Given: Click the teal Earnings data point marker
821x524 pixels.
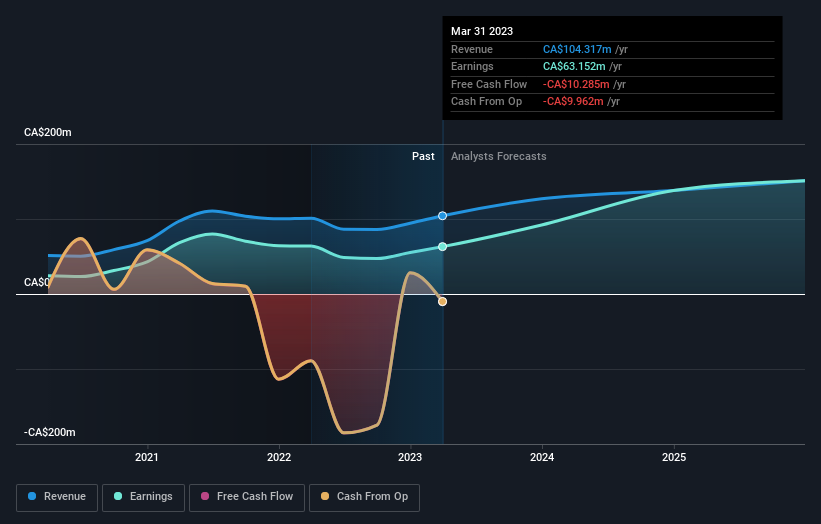Looking at the screenshot, I should pos(442,247).
